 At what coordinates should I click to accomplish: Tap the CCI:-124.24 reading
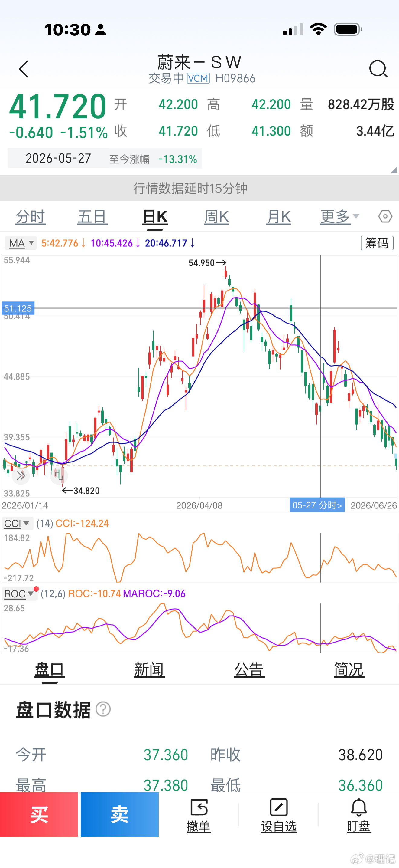pyautogui.click(x=82, y=523)
